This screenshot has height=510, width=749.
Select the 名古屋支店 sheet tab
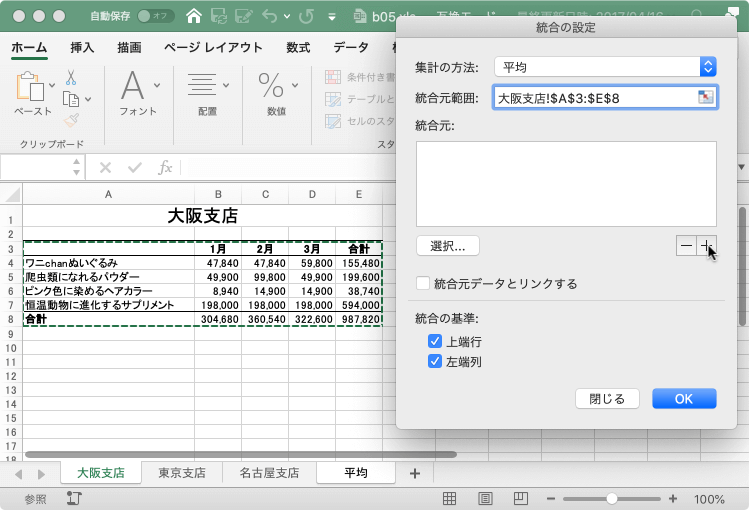coord(269,473)
